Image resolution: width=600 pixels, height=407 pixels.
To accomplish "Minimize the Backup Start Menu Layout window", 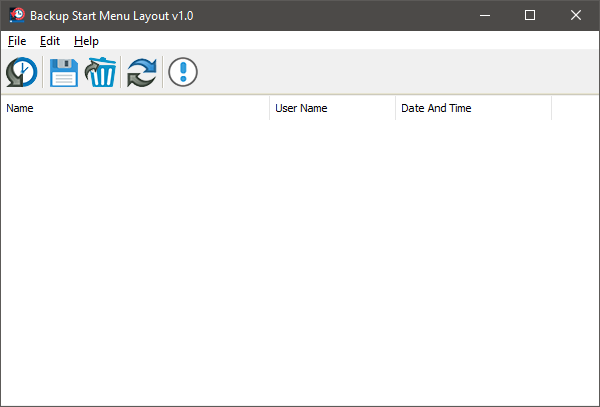I will (x=484, y=15).
